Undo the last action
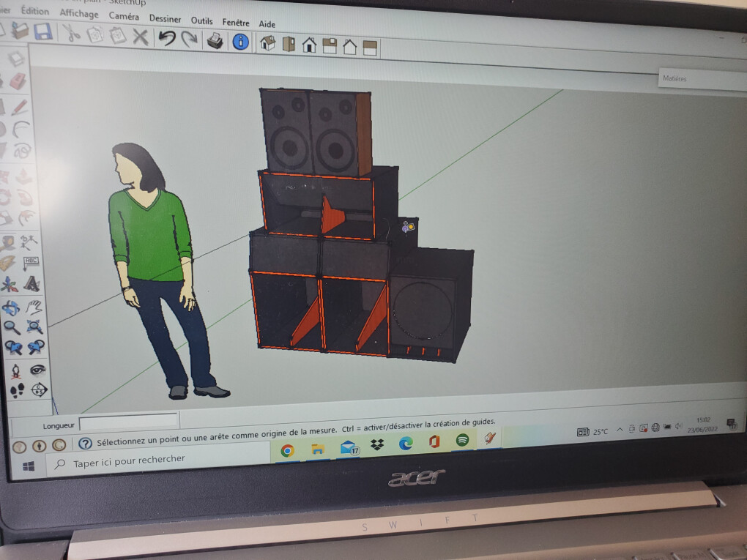The image size is (747, 560). pos(167,38)
